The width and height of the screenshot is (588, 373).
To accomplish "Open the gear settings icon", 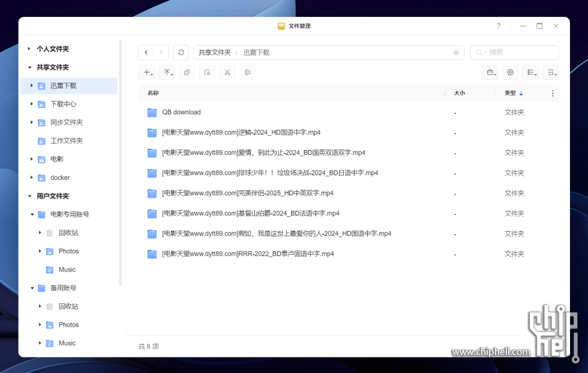I will 511,73.
